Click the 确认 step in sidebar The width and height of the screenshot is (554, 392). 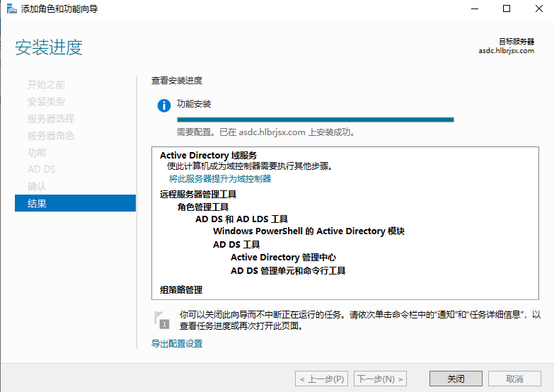[37, 187]
